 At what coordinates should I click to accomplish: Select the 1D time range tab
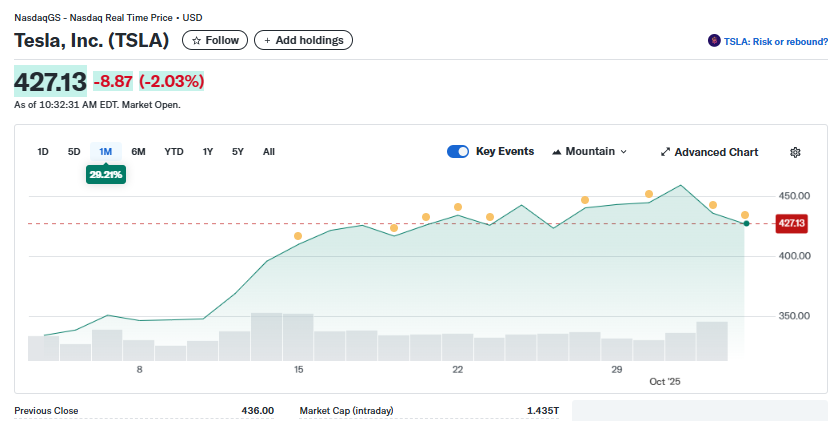click(43, 152)
